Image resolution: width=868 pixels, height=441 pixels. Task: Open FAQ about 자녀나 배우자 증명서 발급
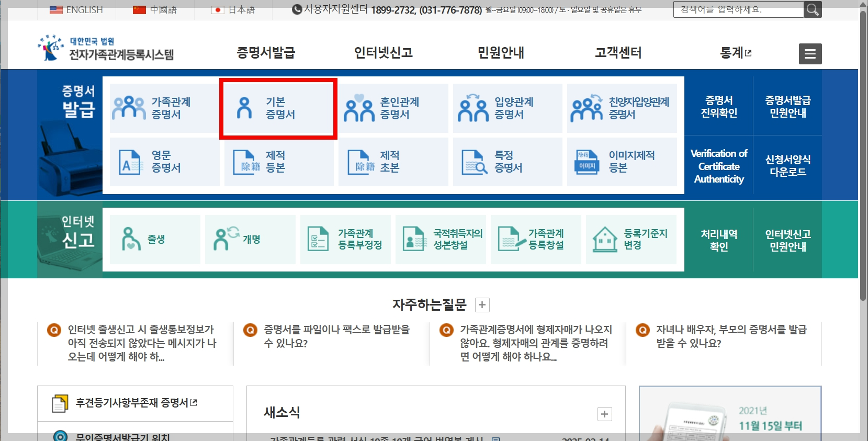[x=731, y=336]
